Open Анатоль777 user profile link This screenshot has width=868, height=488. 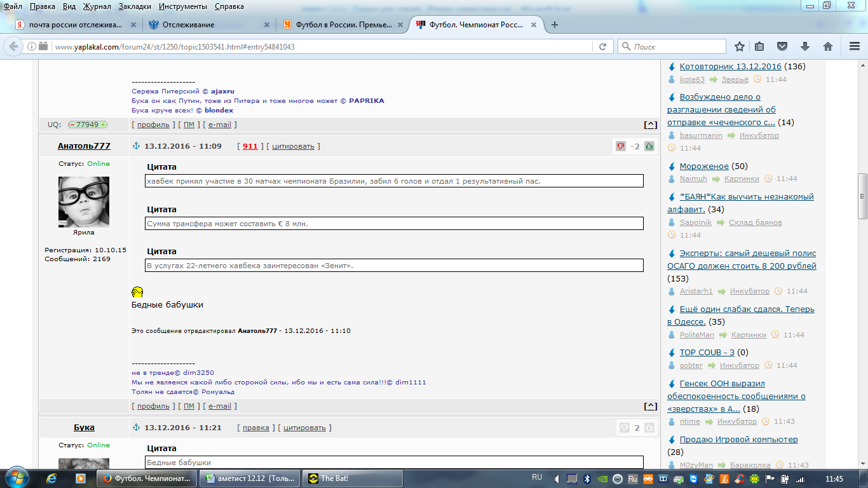[84, 146]
